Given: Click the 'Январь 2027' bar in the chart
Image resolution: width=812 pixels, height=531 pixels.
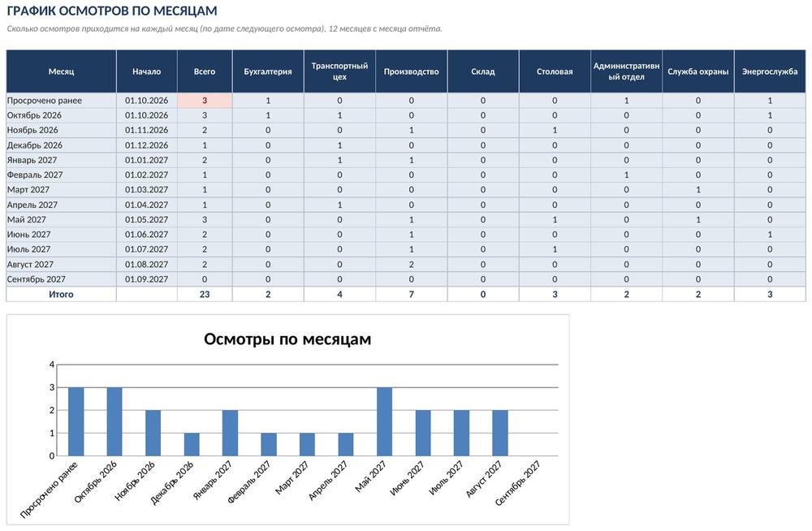Looking at the screenshot, I should tap(231, 433).
